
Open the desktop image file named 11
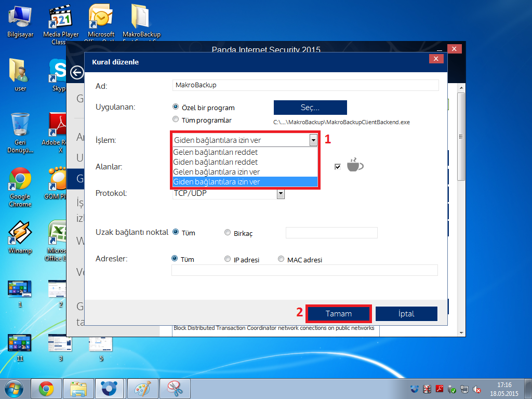tap(20, 348)
